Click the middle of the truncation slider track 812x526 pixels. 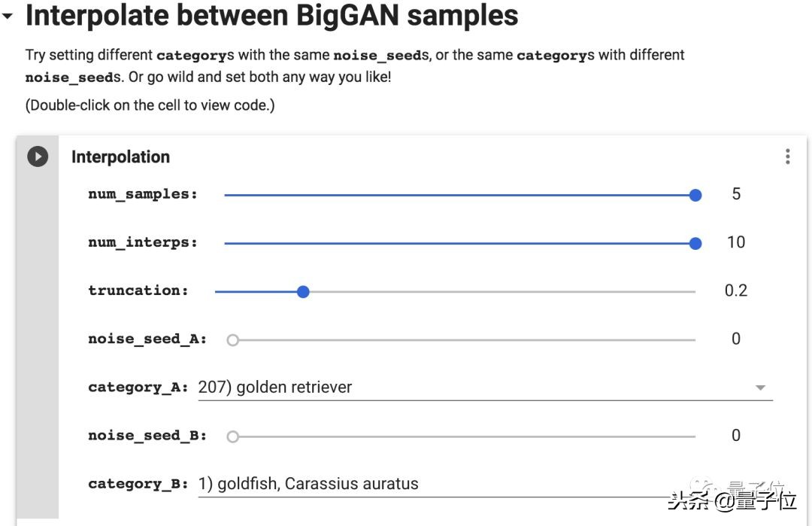(x=456, y=291)
